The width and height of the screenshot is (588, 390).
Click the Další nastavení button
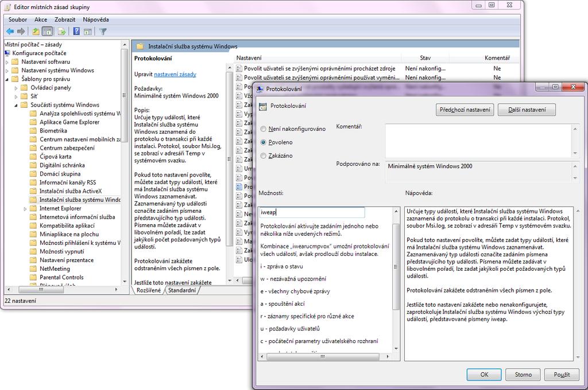click(x=527, y=110)
